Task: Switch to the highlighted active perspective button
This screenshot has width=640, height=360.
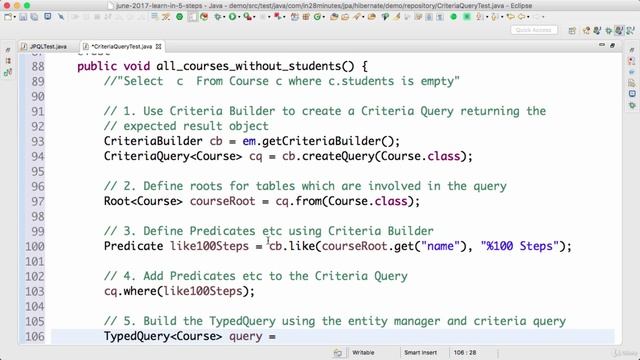Action: tap(619, 30)
